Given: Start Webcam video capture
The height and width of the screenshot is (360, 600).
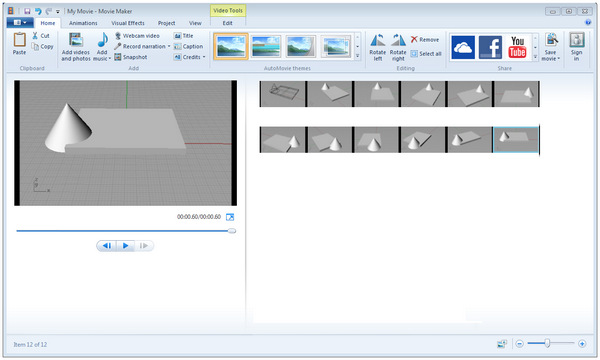Looking at the screenshot, I should (x=137, y=36).
